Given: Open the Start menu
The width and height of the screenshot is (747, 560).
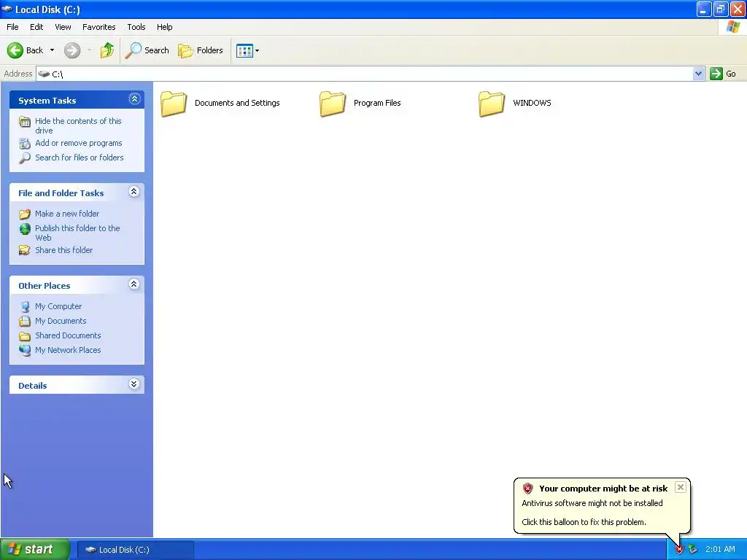Looking at the screenshot, I should 35,550.
